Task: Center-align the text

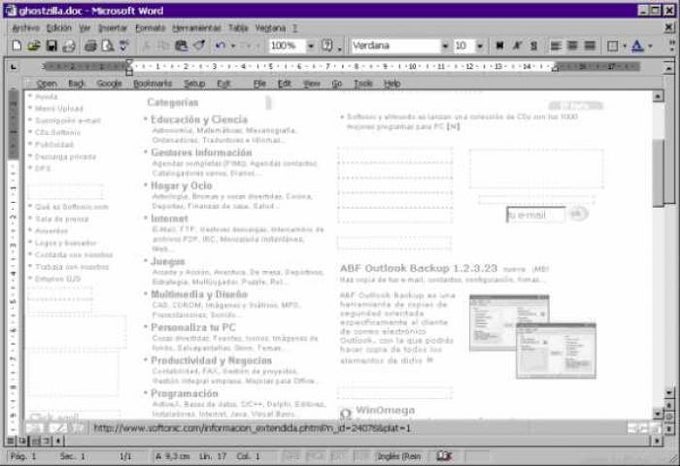Action: 572,46
